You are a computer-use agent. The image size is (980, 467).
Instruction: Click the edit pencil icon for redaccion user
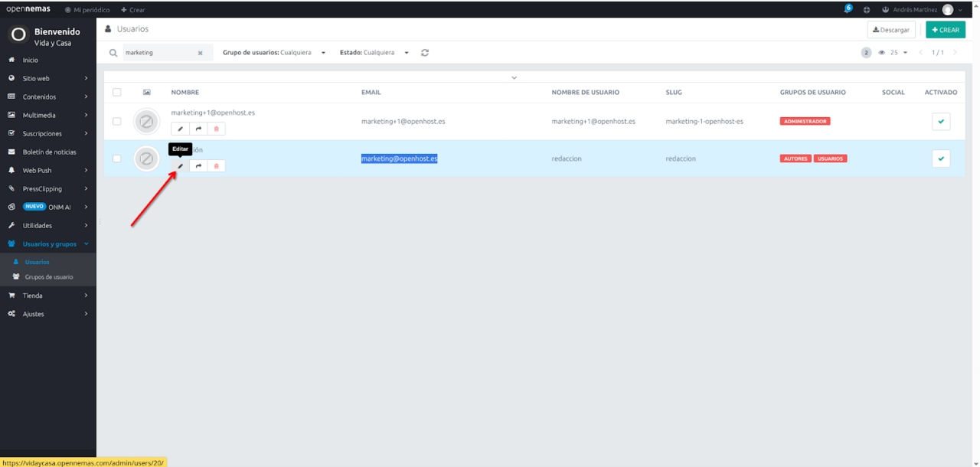(x=181, y=166)
